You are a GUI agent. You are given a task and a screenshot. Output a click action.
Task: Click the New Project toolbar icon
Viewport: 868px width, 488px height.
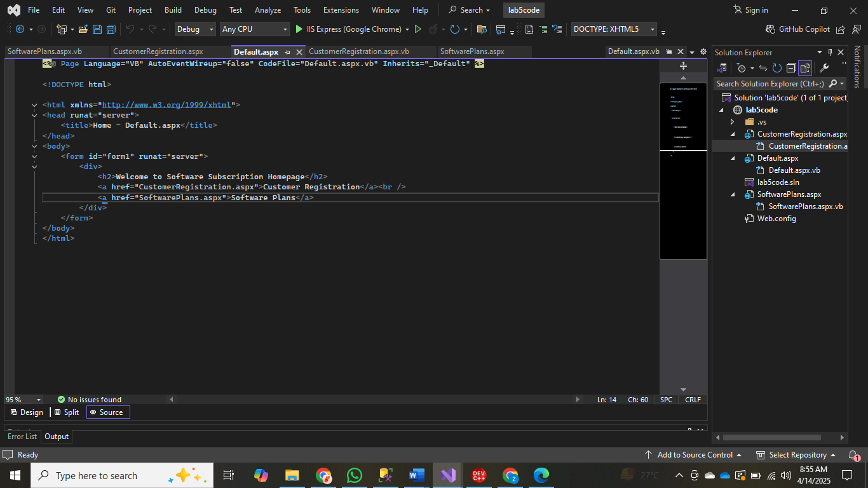(x=62, y=29)
